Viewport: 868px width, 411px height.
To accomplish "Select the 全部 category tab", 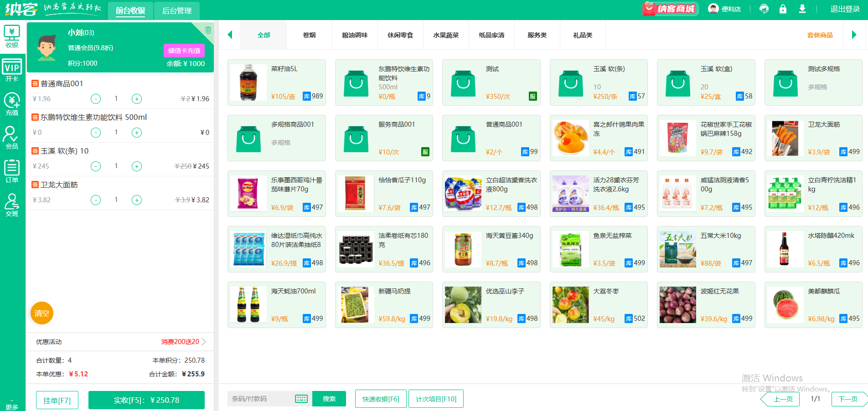I will (263, 35).
